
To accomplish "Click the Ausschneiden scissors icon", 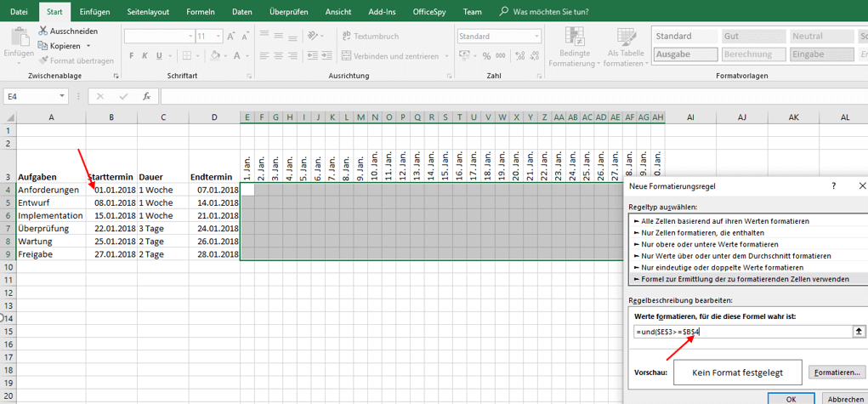I will tap(43, 31).
